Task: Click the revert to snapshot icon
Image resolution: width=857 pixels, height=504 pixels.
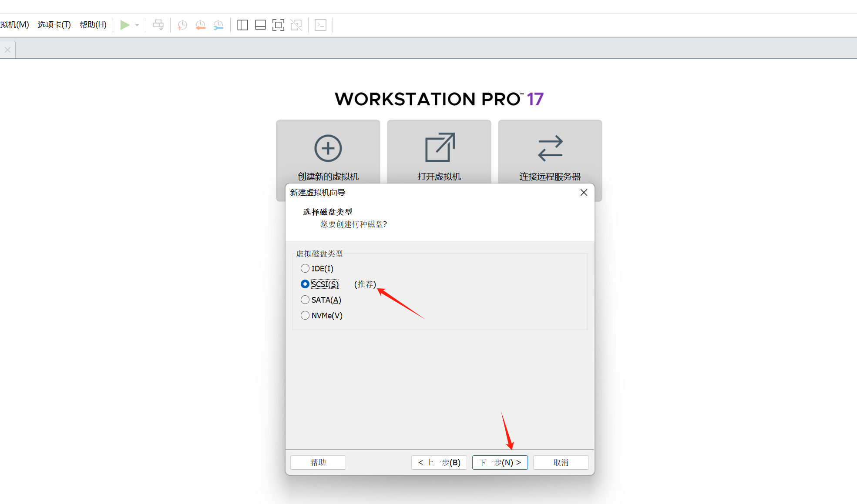Action: [x=200, y=25]
